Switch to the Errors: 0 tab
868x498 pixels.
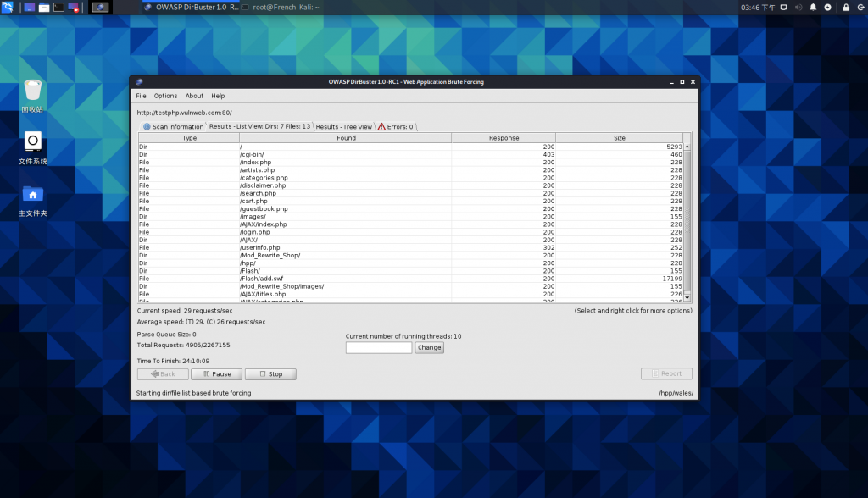point(396,127)
